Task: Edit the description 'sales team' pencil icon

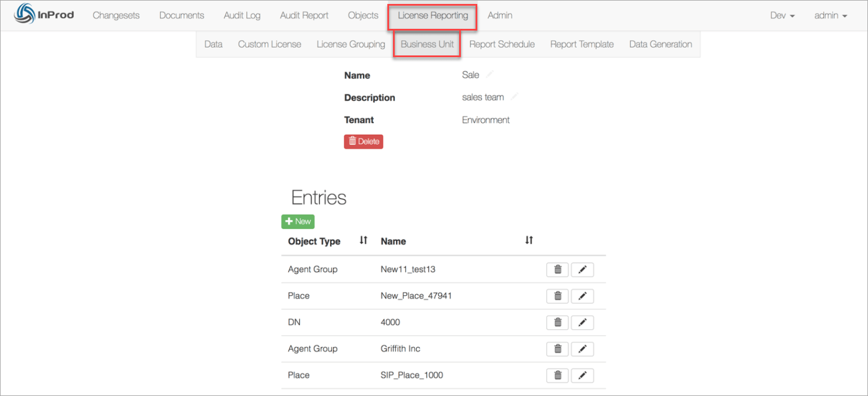Action: (x=515, y=97)
